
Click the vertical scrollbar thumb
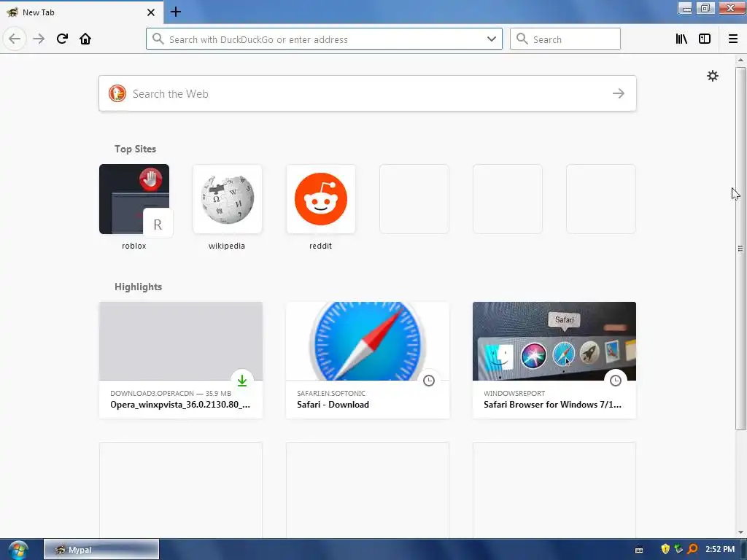[x=740, y=248]
